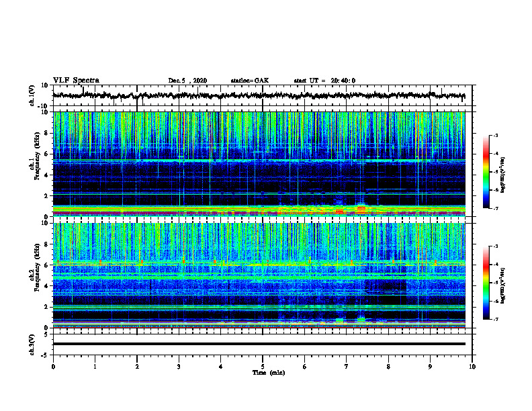Image resolution: width=532 pixels, height=411 pixels.
Task: Click the ch.1 color bar log(PSD) label
Action: [x=503, y=175]
